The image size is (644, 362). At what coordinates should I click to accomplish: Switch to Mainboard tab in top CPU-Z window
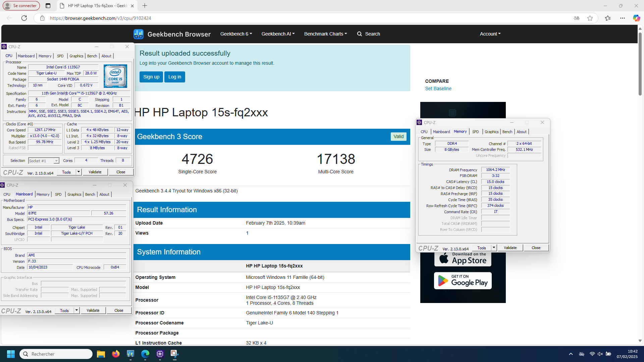click(26, 56)
